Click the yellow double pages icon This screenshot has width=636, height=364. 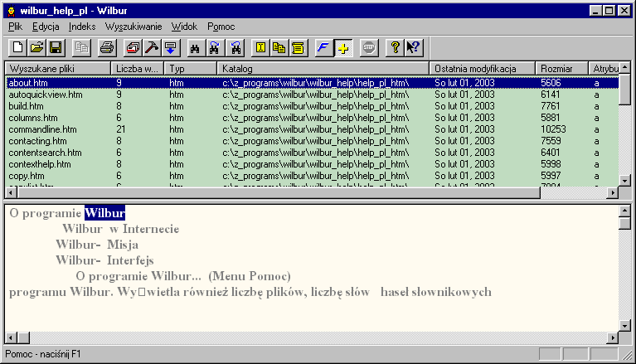coord(279,48)
